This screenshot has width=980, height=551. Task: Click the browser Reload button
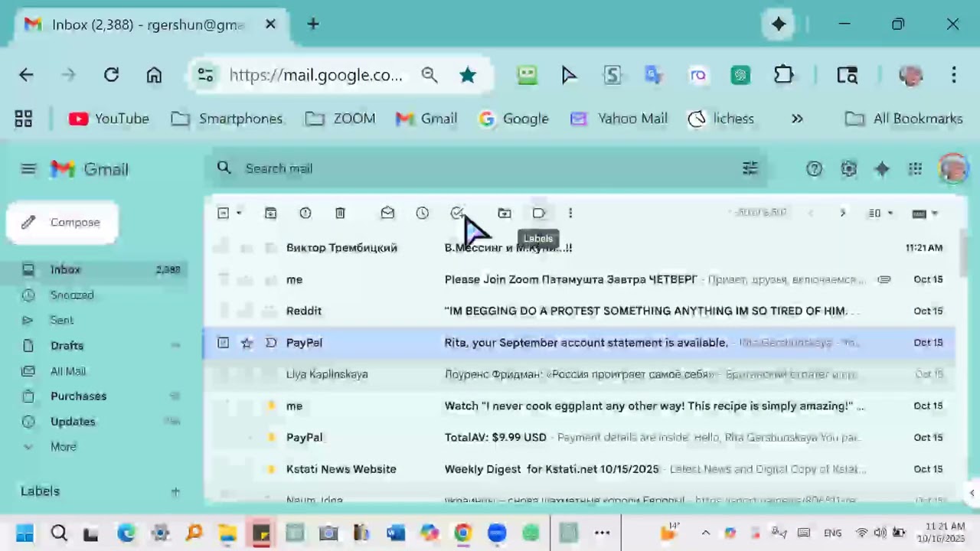[x=112, y=75]
